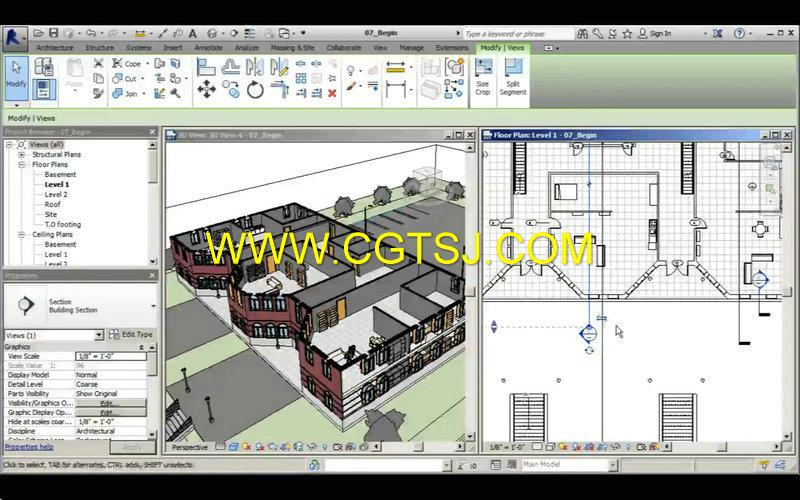Open the Collaborate tab
The width and height of the screenshot is (800, 500).
point(344,48)
